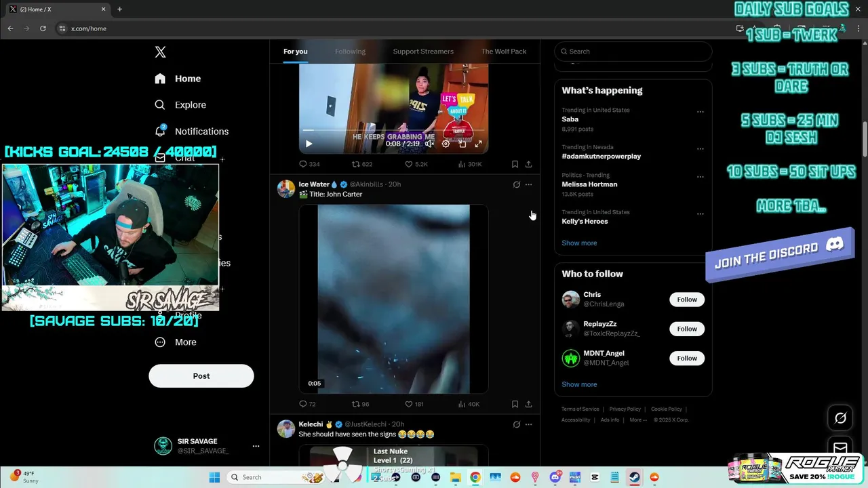
Task: Open #adamkutnerpowerplay trending topic
Action: [601, 156]
